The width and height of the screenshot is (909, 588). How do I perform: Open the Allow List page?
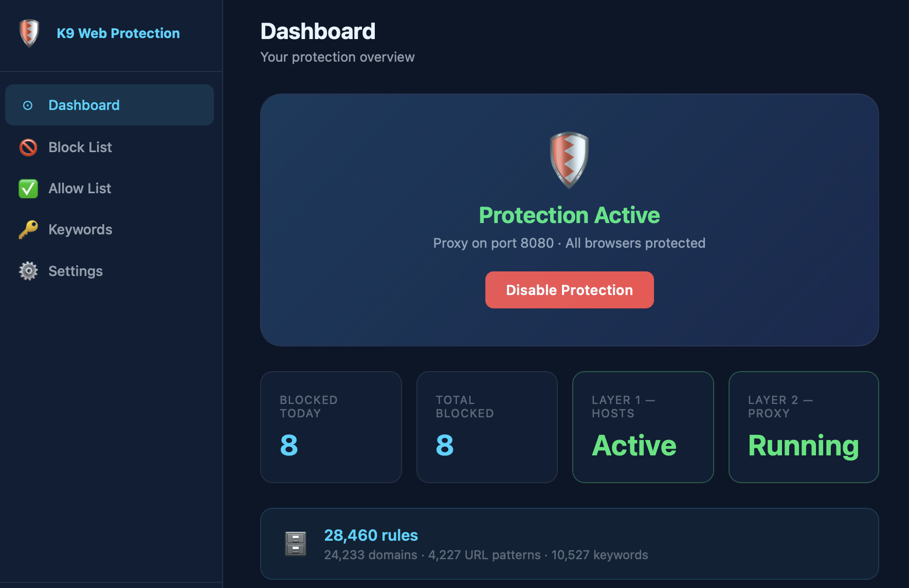tap(110, 188)
